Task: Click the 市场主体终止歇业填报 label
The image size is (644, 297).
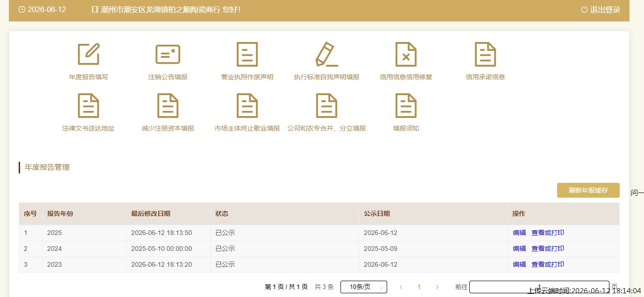Action: [247, 128]
